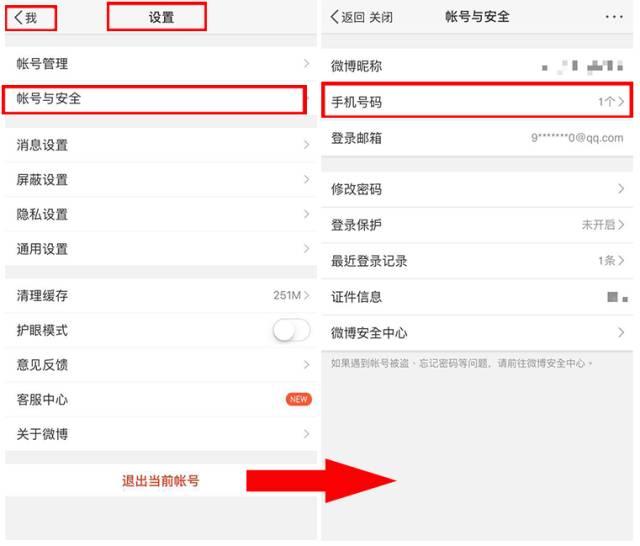The image size is (640, 546).
Task: Open 证件信息 row
Action: 477,297
